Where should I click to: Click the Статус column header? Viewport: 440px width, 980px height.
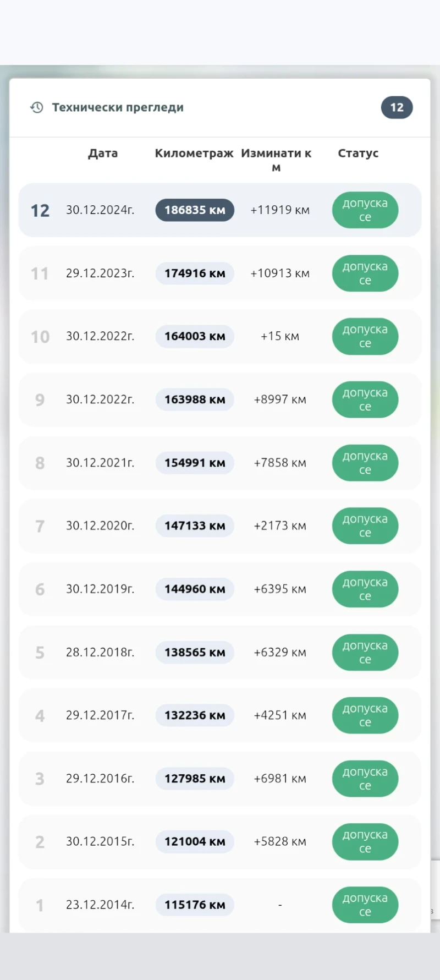click(358, 154)
